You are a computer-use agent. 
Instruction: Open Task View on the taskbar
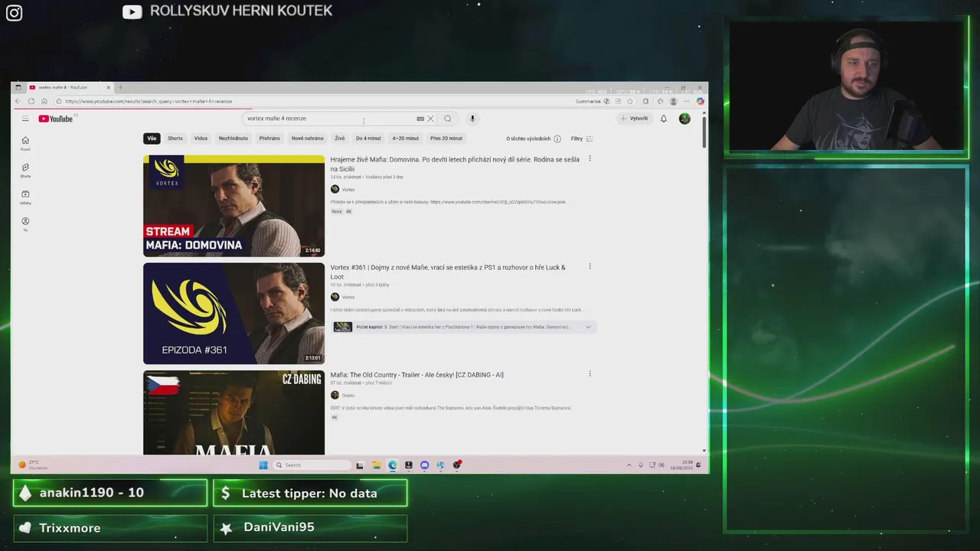[360, 465]
